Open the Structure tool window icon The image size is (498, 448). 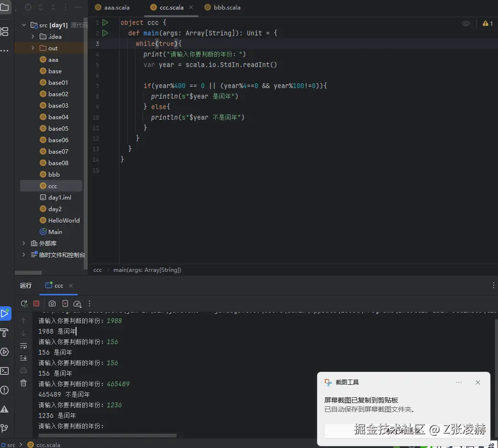4,32
